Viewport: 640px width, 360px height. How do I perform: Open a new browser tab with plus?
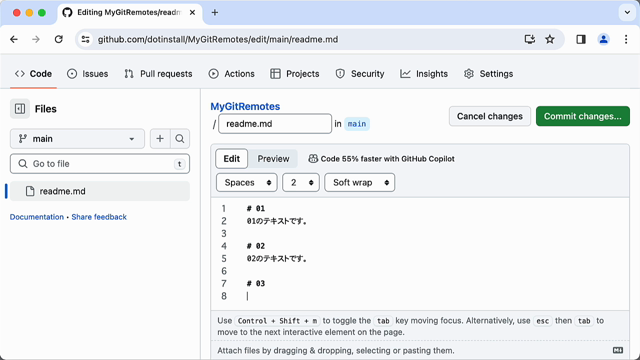click(215, 13)
